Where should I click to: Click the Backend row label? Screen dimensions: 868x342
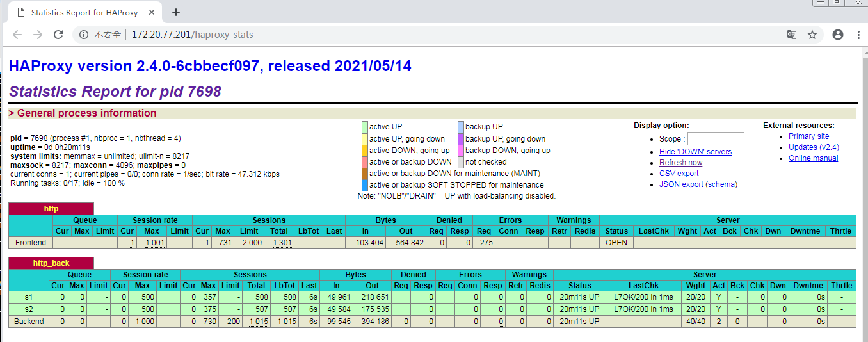click(x=29, y=321)
